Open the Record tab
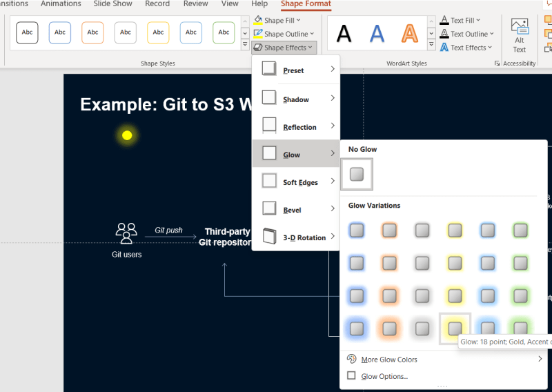The width and height of the screenshot is (552, 392). 157,4
